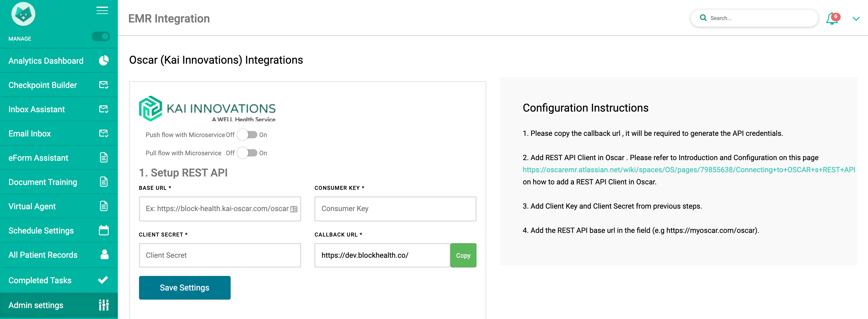Screen dimensions: 868x319
Task: Collapse the sidebar with the hamburger icon
Action: click(102, 10)
